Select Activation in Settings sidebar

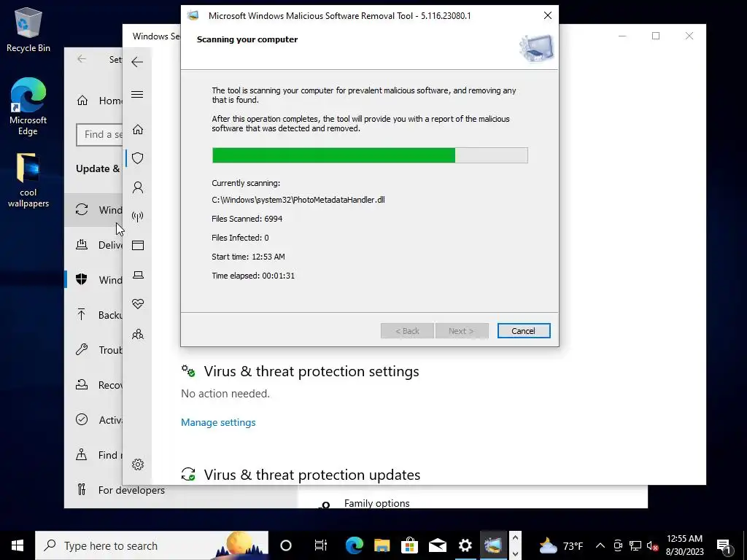pyautogui.click(x=93, y=420)
